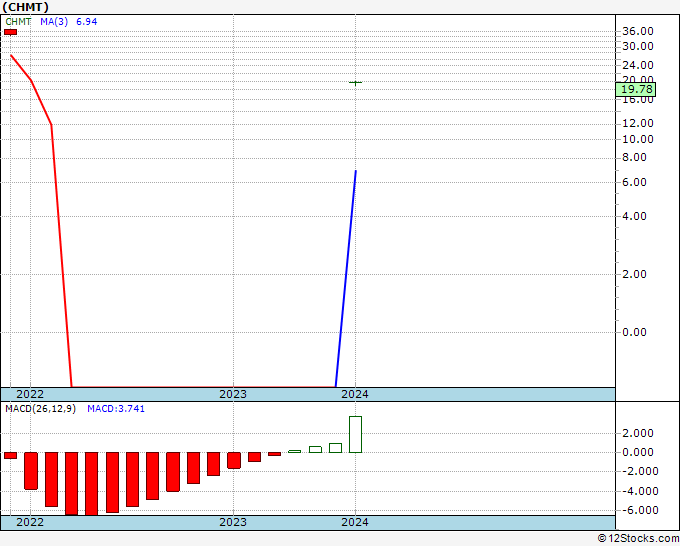The height and width of the screenshot is (546, 680).
Task: Select the 36.00 price axis label
Action: (x=638, y=31)
